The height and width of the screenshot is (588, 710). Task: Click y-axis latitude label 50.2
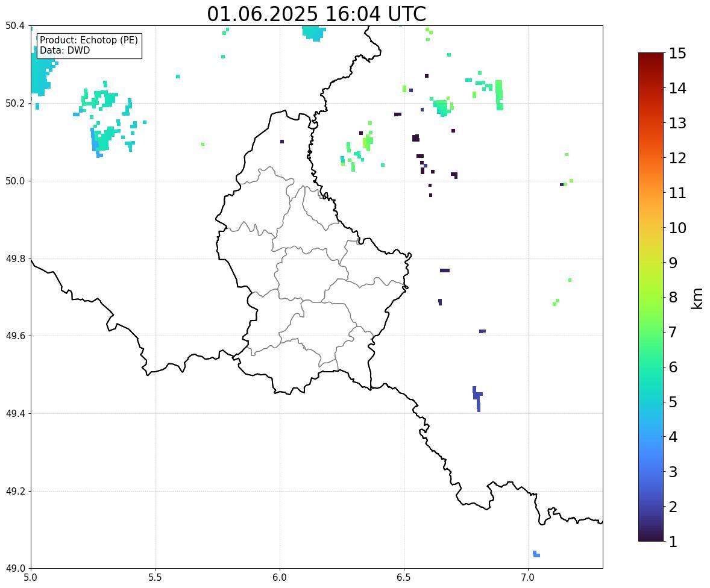pyautogui.click(x=15, y=103)
